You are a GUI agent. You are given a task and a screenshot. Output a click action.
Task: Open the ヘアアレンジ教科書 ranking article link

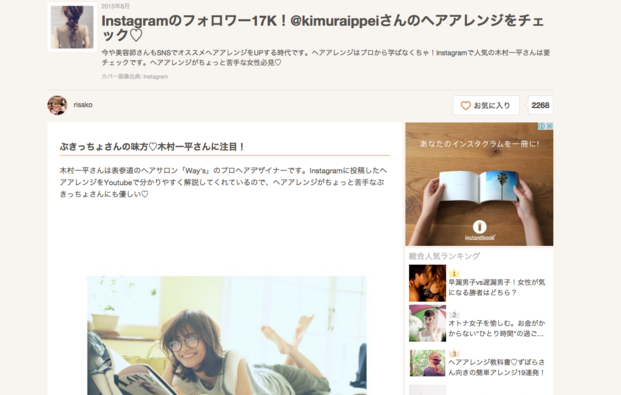click(497, 367)
